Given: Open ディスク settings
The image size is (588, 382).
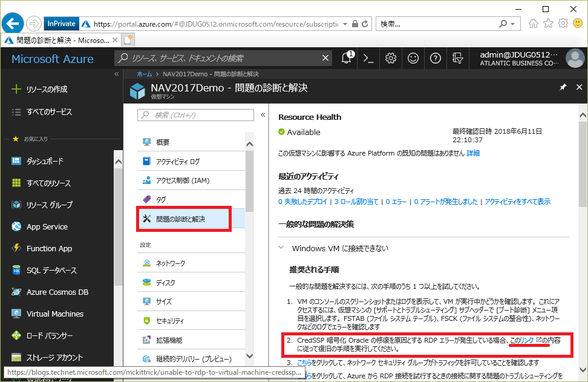Looking at the screenshot, I should point(191,282).
